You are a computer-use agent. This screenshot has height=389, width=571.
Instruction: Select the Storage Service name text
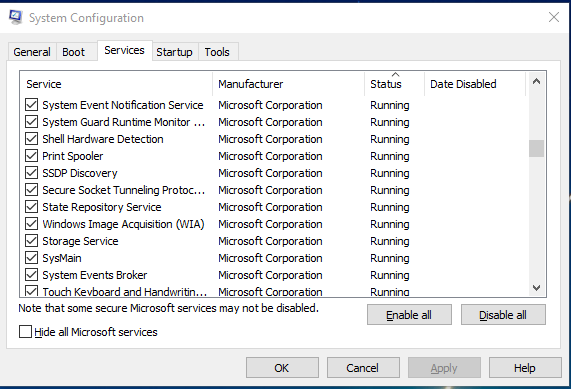tap(80, 241)
